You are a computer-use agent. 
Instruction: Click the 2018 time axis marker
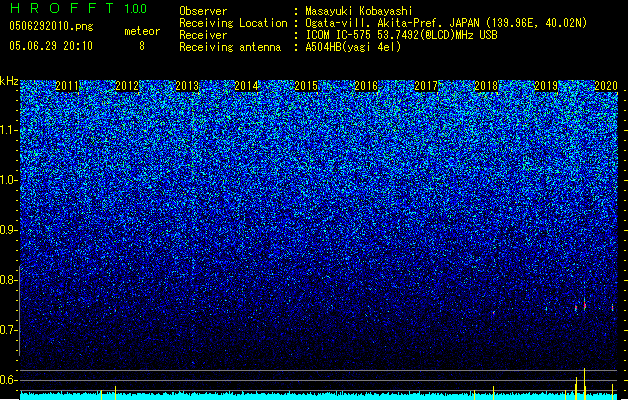click(x=486, y=85)
